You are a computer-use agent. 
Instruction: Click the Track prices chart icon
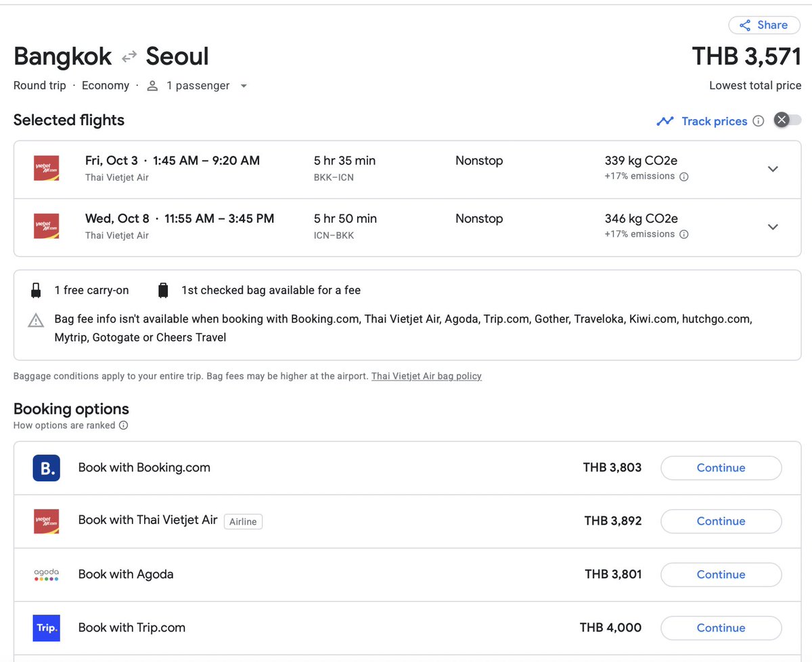click(x=665, y=120)
